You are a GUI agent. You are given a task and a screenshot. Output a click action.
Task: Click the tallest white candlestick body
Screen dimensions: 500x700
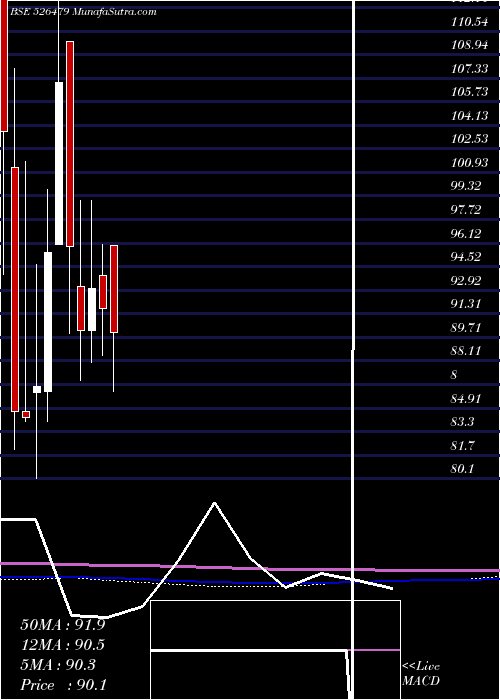[59, 163]
